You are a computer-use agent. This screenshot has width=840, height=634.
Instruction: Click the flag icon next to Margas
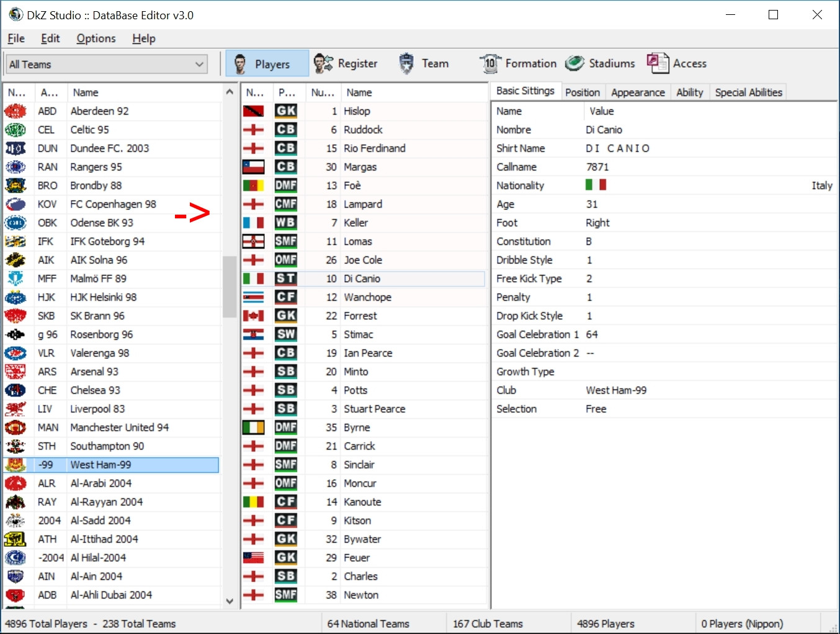pos(253,167)
